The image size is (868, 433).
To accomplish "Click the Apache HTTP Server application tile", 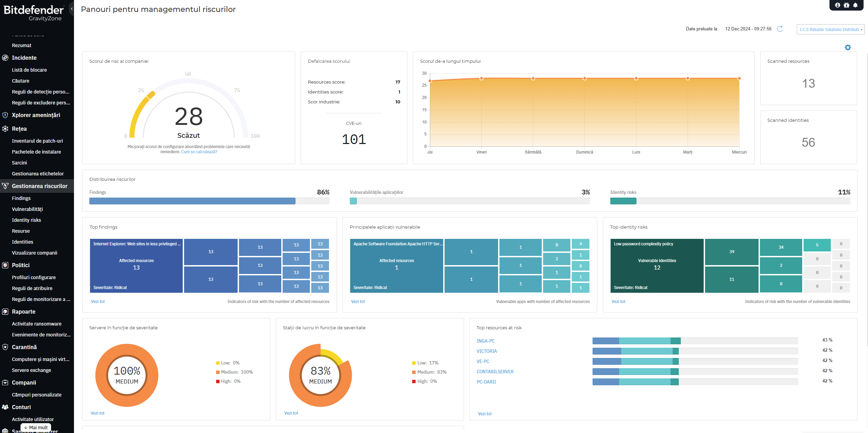I will click(x=396, y=266).
